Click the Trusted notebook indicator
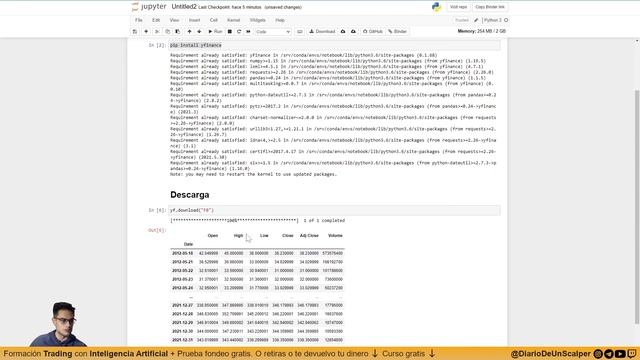The image size is (640, 360). tap(462, 20)
